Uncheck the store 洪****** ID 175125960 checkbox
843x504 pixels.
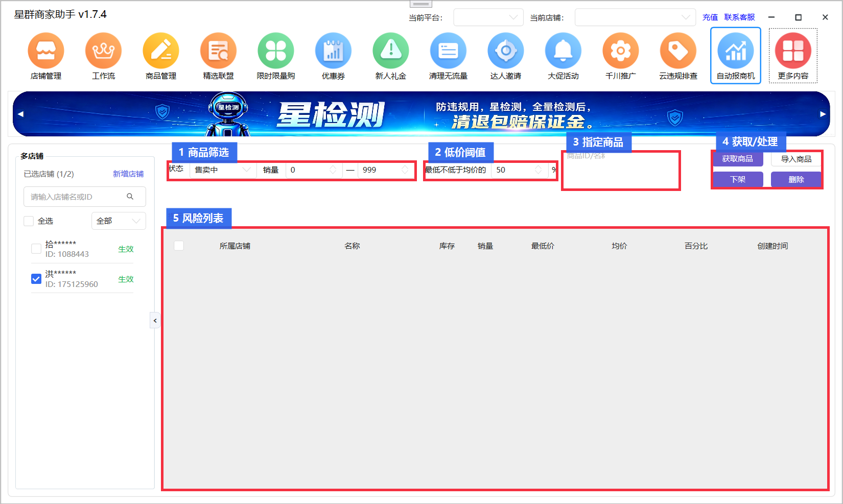(36, 279)
